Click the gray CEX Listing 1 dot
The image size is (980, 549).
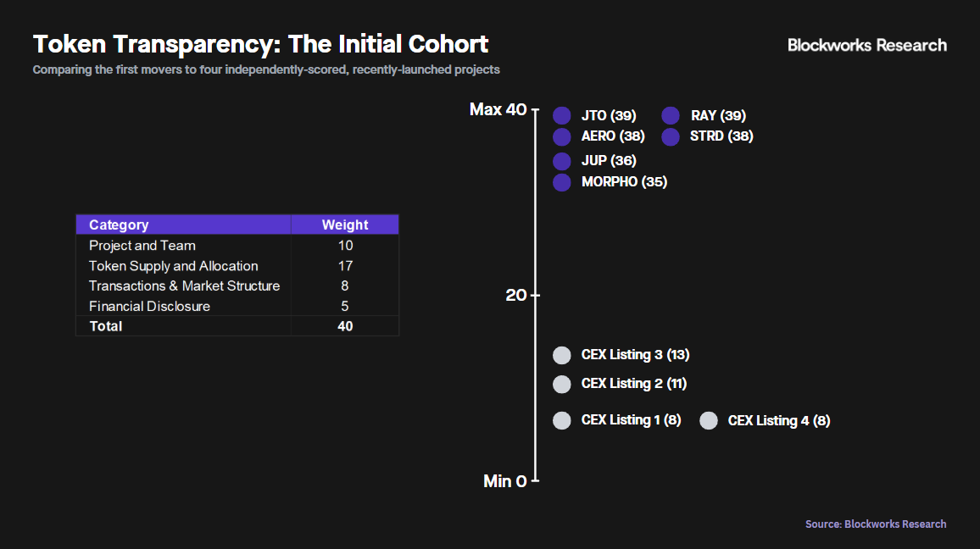561,420
